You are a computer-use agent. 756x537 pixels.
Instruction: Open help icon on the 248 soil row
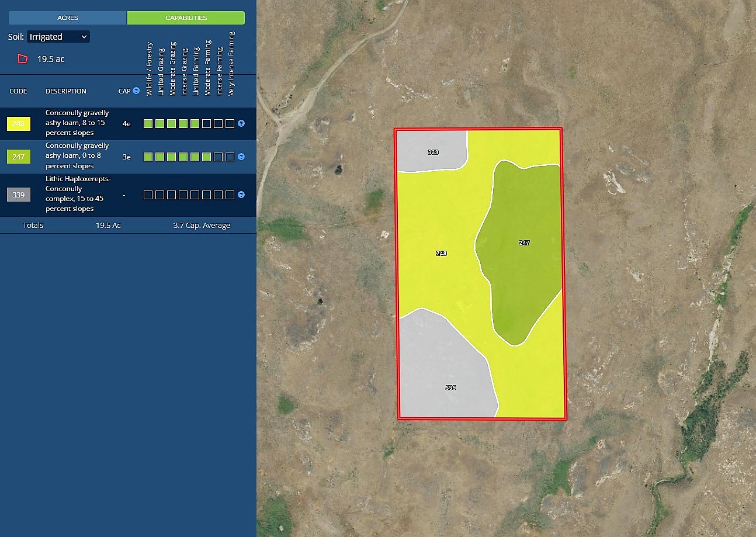[241, 124]
